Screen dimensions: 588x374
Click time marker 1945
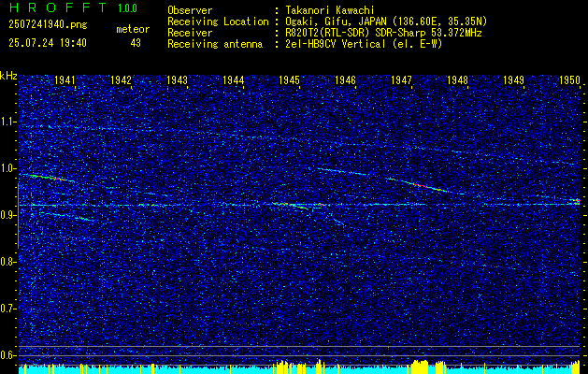coord(289,80)
